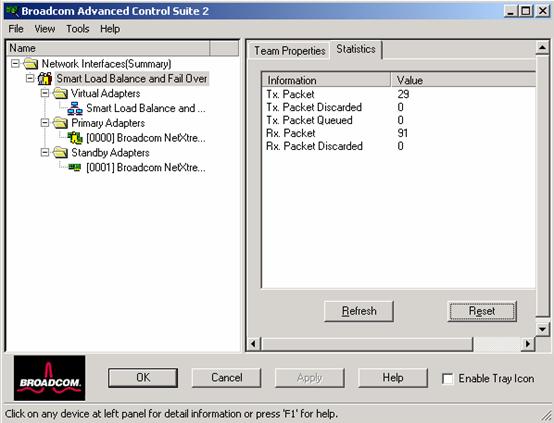554x423 pixels.
Task: Select the Statistics tab
Action: (356, 49)
